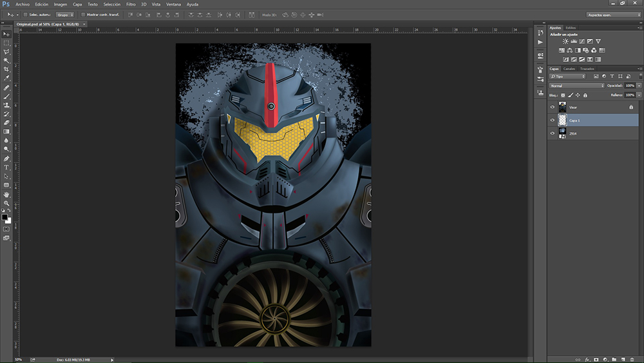Swap foreground and background colors

[x=9, y=210]
